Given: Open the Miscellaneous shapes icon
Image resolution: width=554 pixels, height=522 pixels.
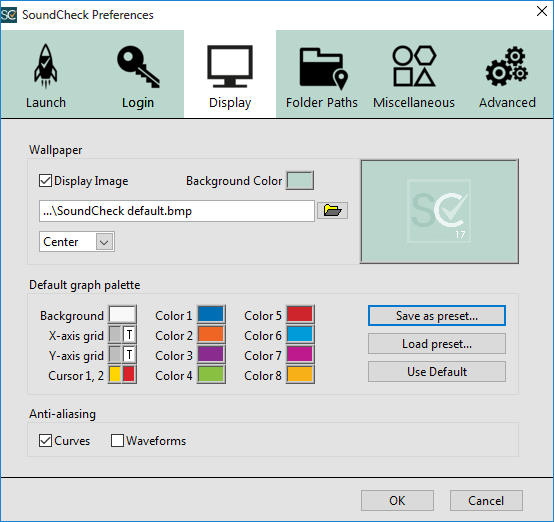Looking at the screenshot, I should [414, 66].
